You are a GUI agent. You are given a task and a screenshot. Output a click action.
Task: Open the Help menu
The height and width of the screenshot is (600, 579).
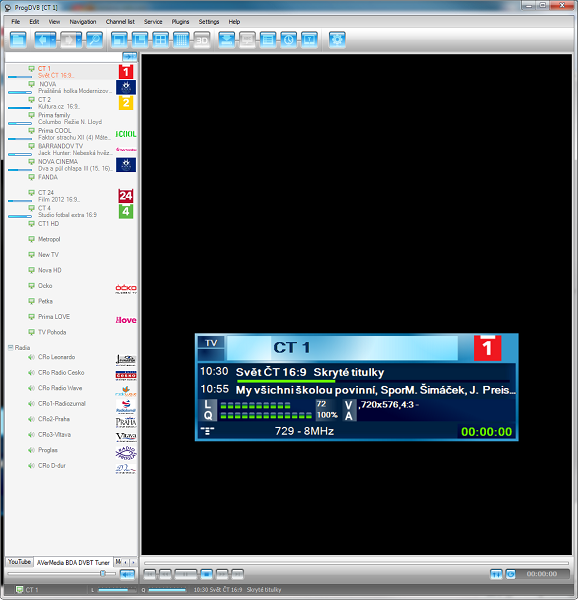click(234, 21)
